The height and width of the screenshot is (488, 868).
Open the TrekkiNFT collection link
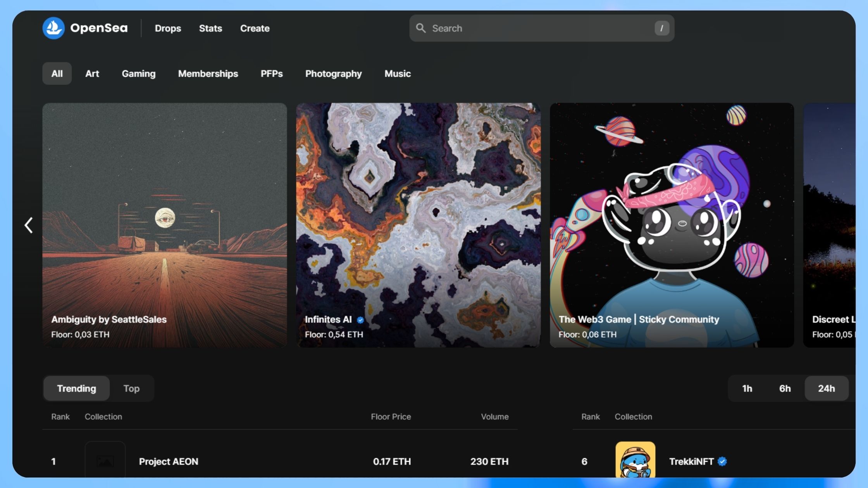691,461
